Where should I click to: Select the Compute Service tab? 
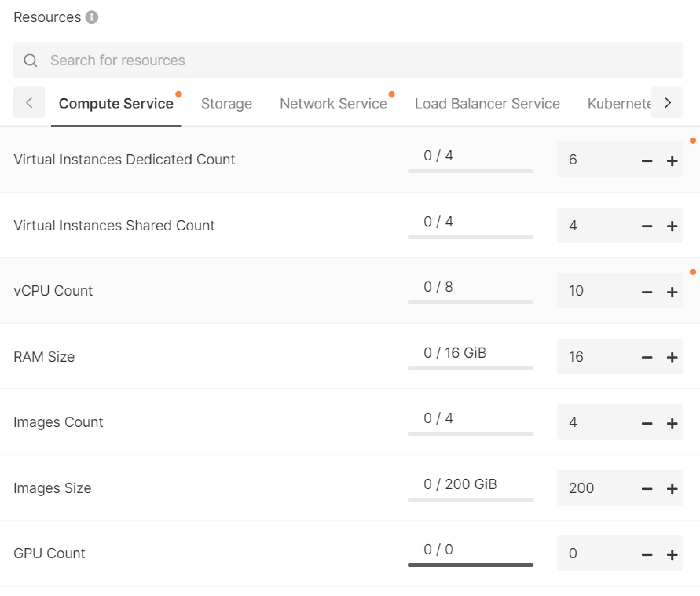click(116, 104)
